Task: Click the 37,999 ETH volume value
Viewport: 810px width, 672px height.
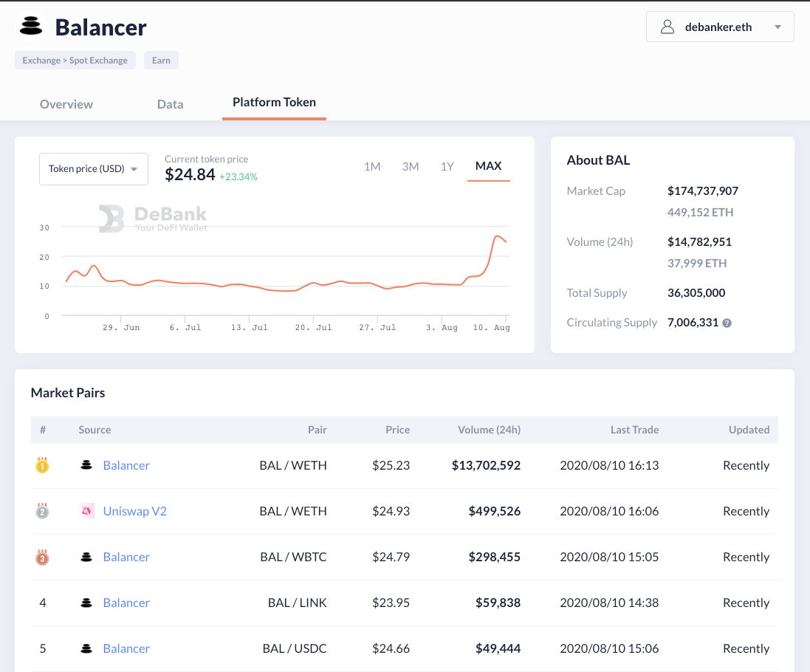Action: click(x=697, y=264)
